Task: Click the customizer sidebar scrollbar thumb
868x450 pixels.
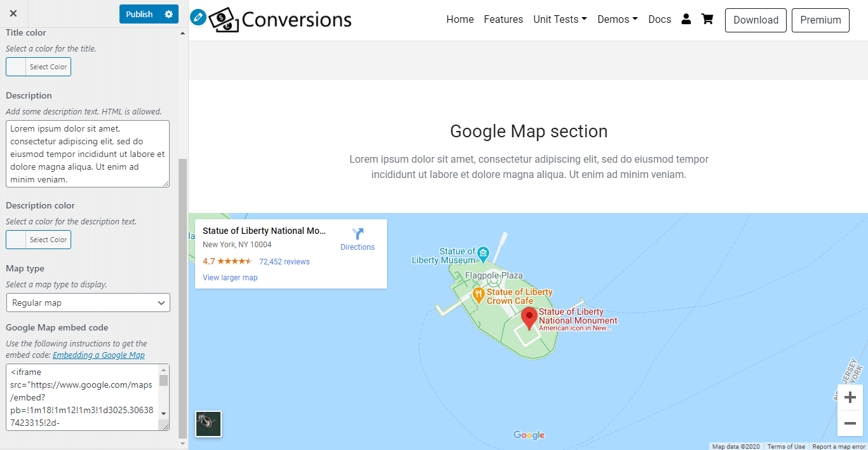Action: click(183, 299)
